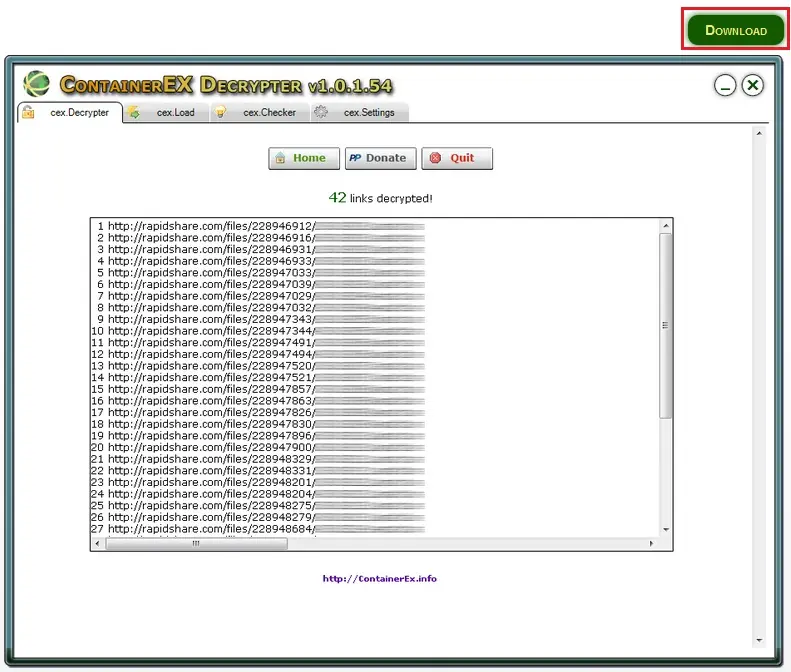
Task: Click the link list scroll left arrow
Action: (x=97, y=543)
